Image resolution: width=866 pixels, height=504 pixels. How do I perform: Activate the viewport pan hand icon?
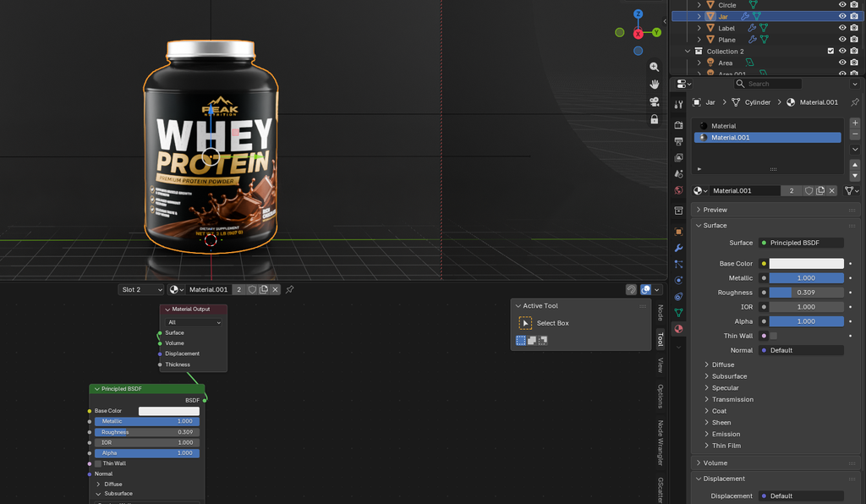click(x=654, y=85)
